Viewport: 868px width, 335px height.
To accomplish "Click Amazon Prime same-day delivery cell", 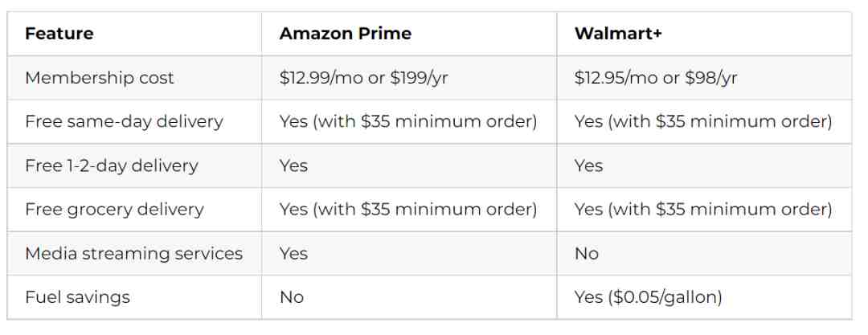I will 408,121.
